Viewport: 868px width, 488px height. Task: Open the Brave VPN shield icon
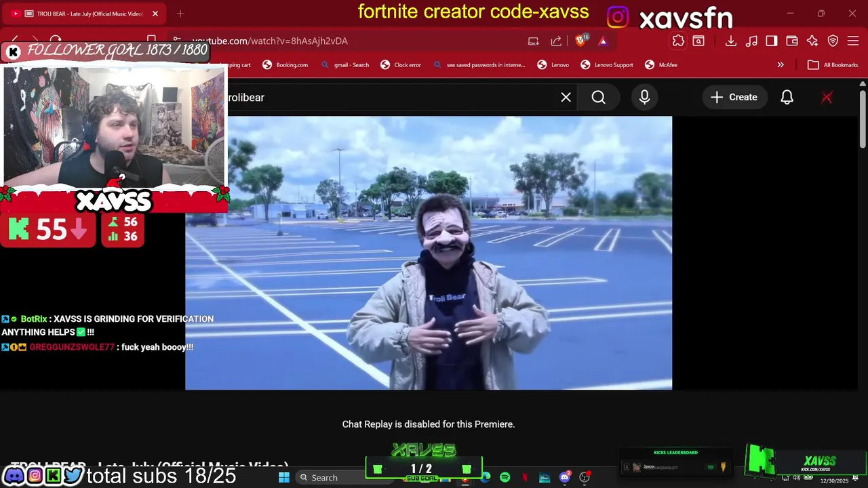(833, 41)
